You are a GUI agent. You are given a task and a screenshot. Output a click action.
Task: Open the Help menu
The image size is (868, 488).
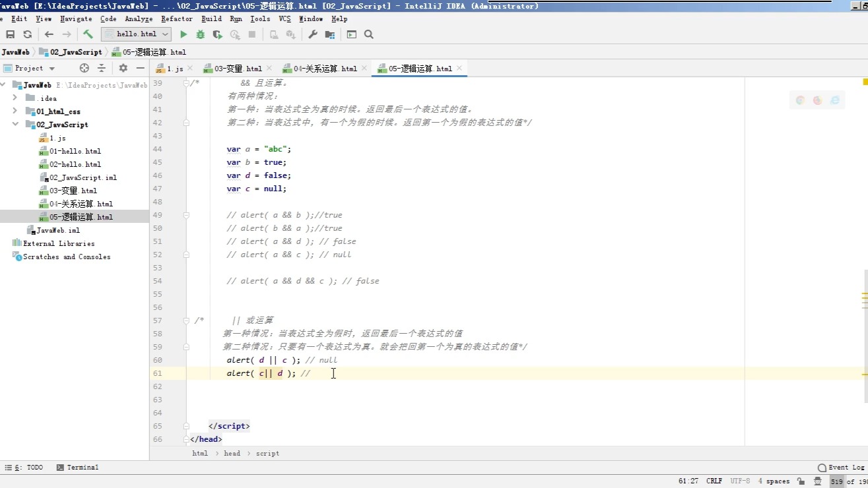click(339, 19)
